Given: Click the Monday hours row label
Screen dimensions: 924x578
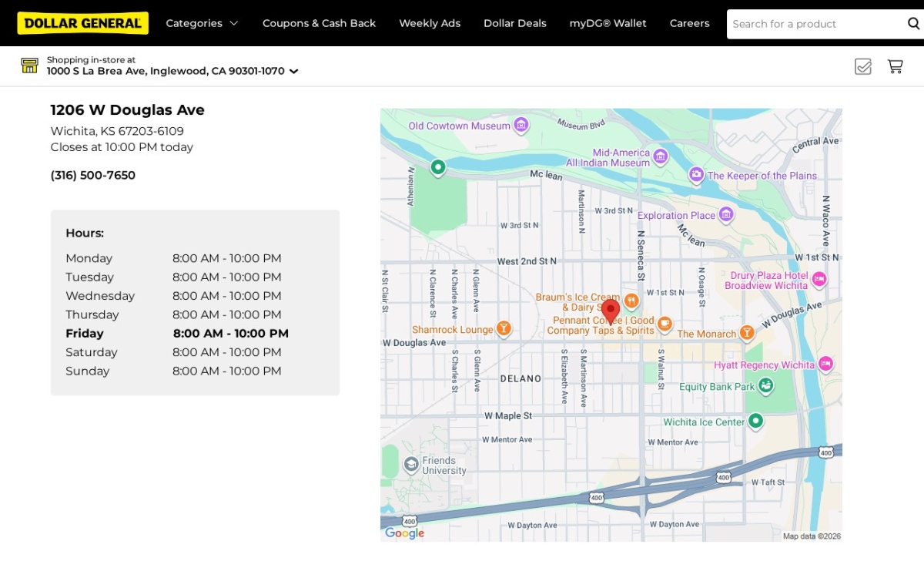Looking at the screenshot, I should tap(89, 258).
